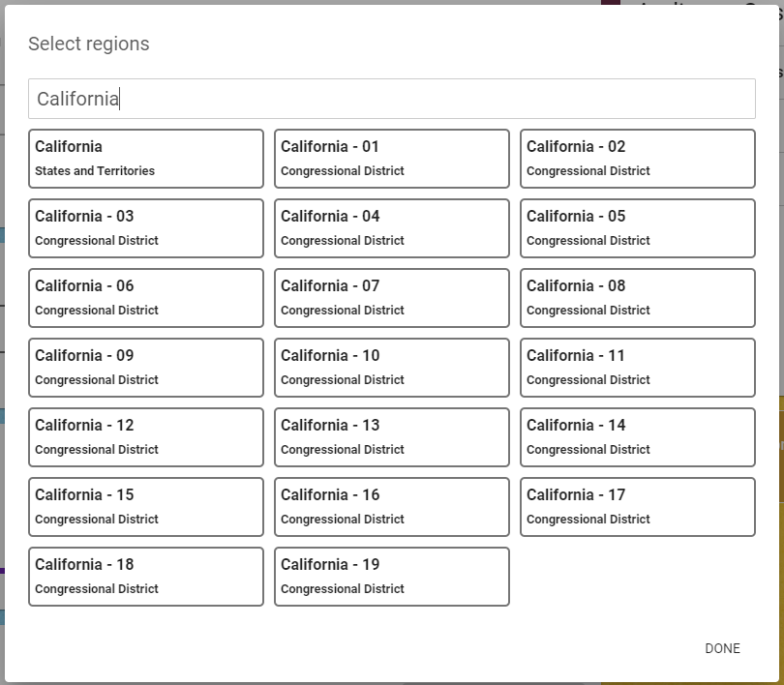
Task: Select California - 14 Congressional District
Action: pyautogui.click(x=638, y=437)
